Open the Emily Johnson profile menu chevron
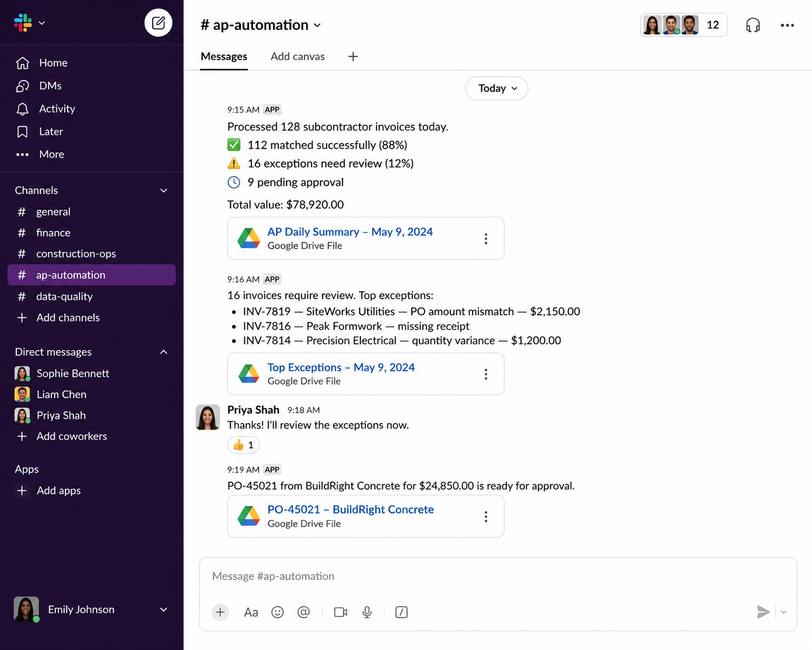Image resolution: width=812 pixels, height=650 pixels. pos(164,609)
